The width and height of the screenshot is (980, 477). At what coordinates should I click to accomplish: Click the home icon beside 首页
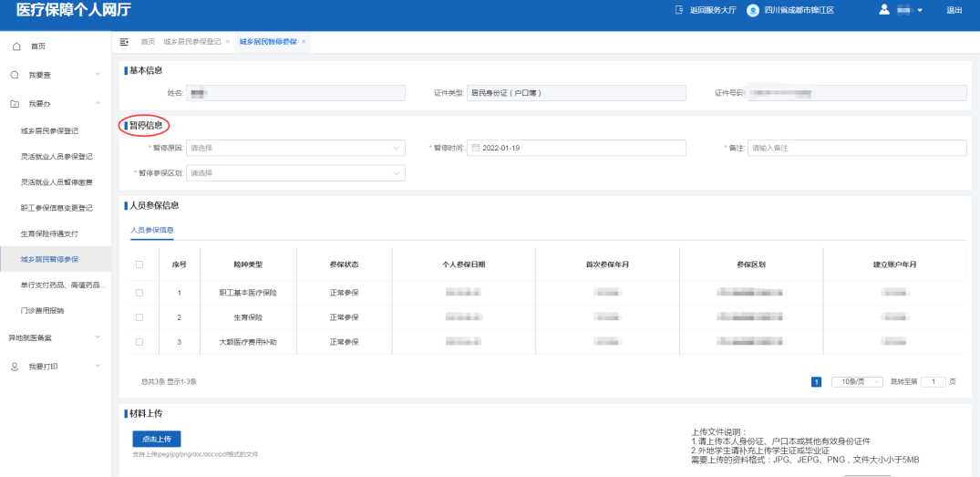[16, 47]
